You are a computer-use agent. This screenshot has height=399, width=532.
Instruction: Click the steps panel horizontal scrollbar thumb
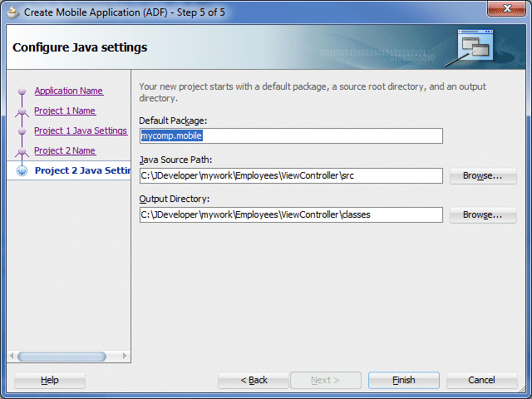click(62, 357)
